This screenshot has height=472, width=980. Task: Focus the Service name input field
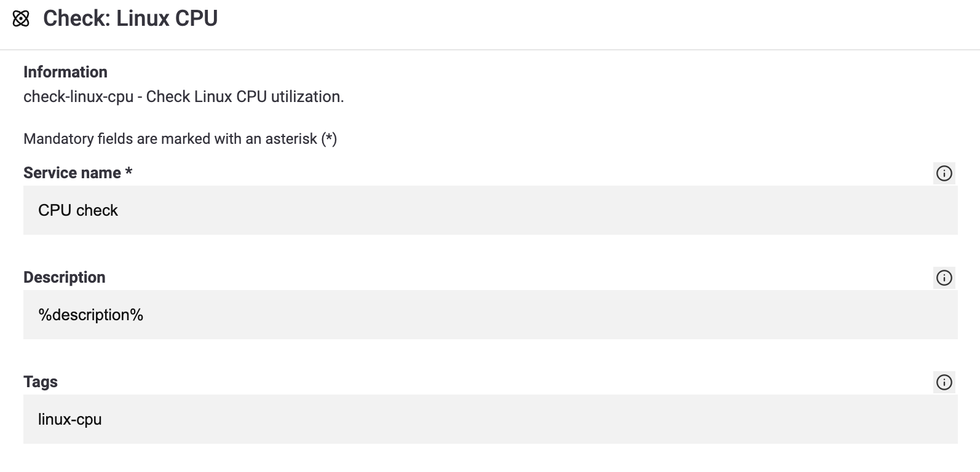tap(490, 210)
